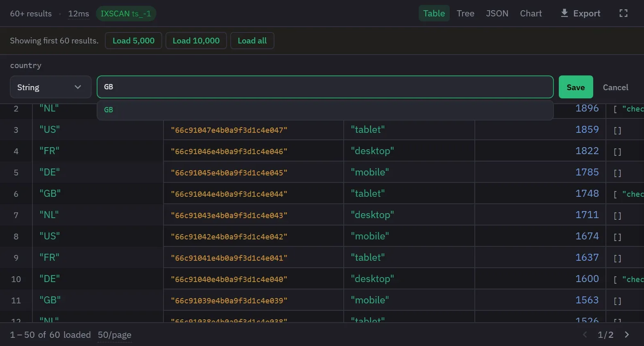
Task: Select the GB autocomplete suggestion
Action: [x=325, y=110]
